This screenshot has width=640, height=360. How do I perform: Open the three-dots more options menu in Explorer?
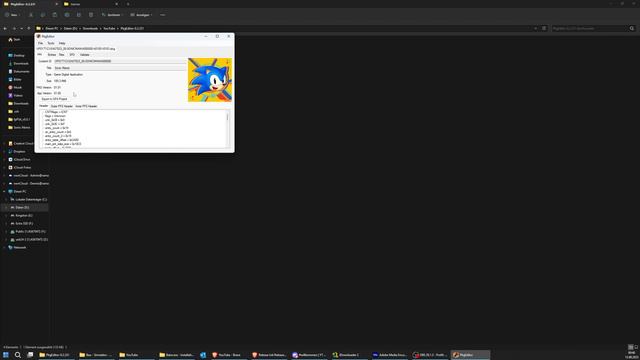[162, 15]
